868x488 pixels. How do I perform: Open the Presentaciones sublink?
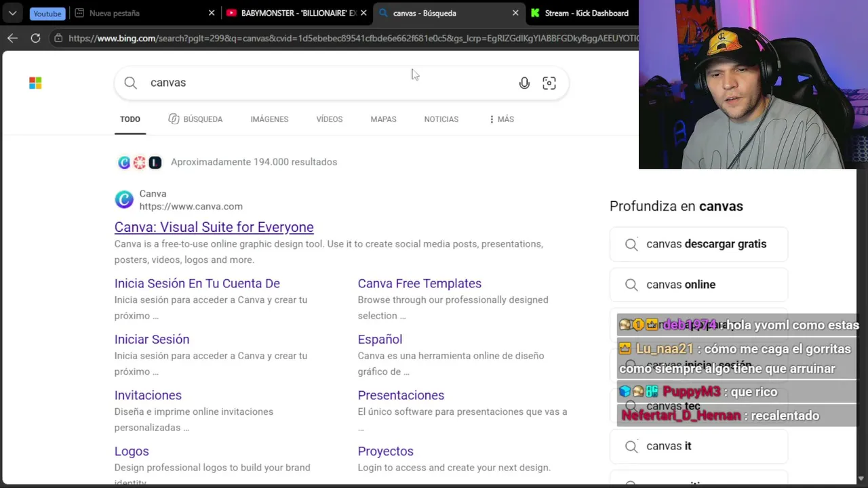tap(401, 395)
